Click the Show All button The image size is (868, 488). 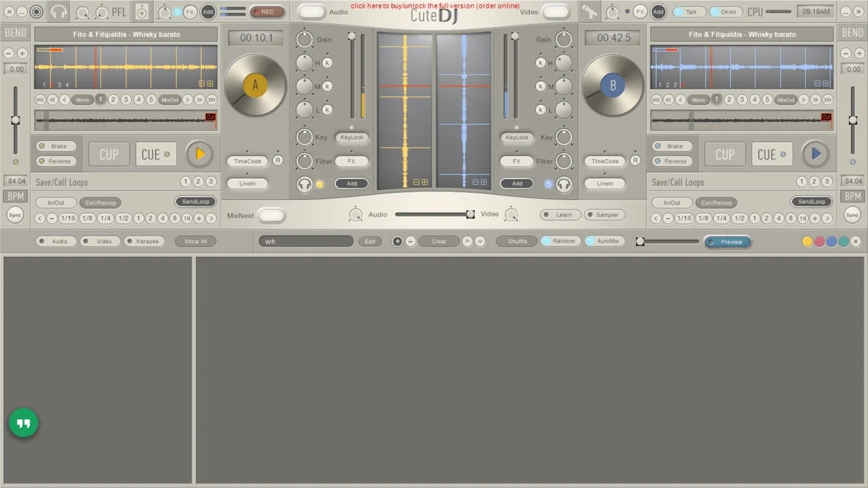click(x=196, y=242)
